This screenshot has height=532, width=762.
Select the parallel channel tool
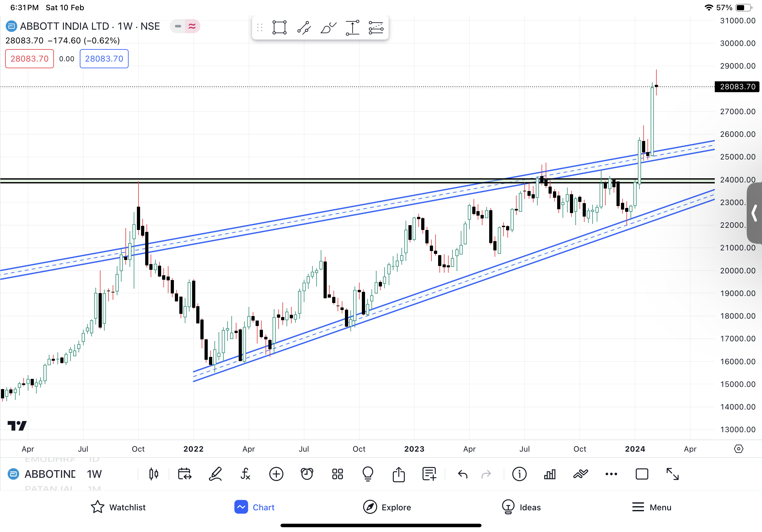(376, 27)
